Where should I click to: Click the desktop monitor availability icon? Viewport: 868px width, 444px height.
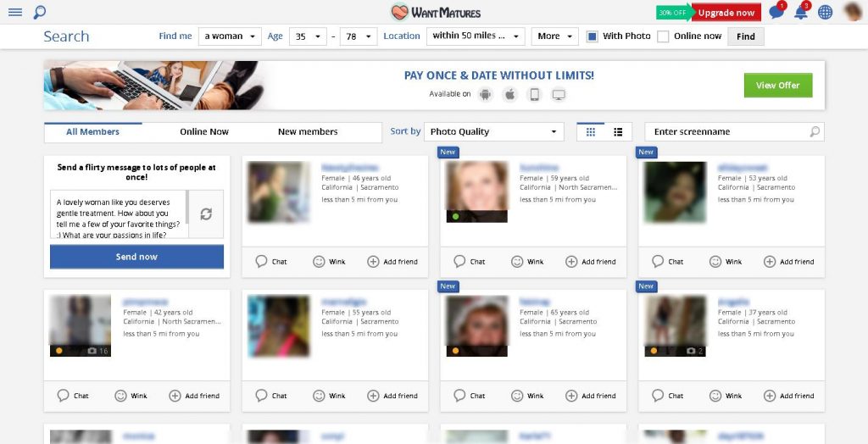point(559,95)
